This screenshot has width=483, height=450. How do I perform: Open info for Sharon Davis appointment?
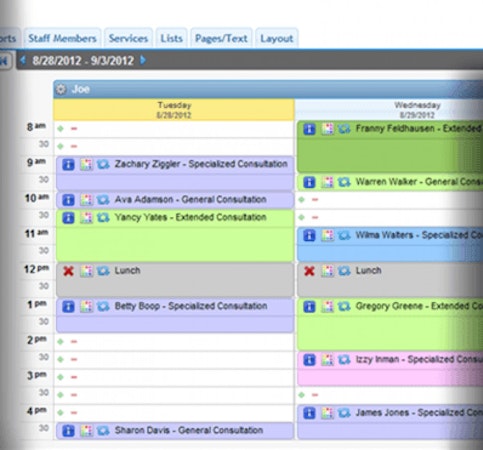(68, 430)
